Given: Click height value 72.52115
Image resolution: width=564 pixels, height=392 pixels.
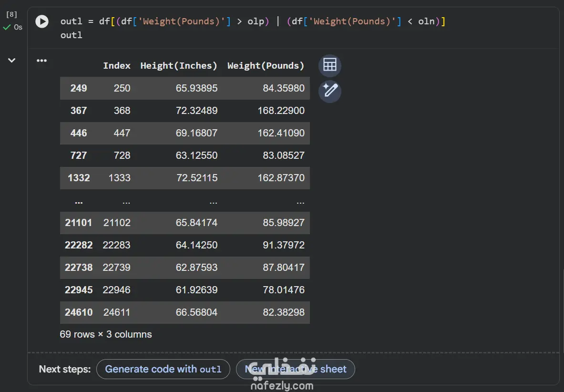Looking at the screenshot, I should (x=196, y=178).
